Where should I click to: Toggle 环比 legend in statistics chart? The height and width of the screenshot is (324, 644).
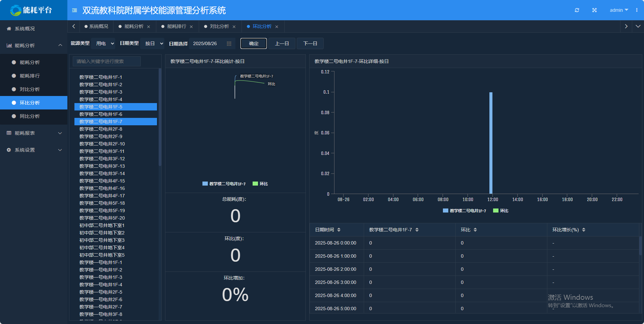260,184
